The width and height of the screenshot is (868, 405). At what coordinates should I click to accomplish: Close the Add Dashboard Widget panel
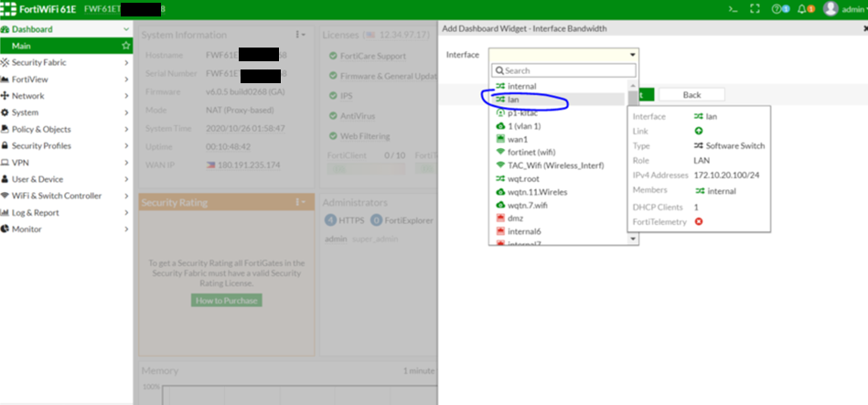coord(864,28)
